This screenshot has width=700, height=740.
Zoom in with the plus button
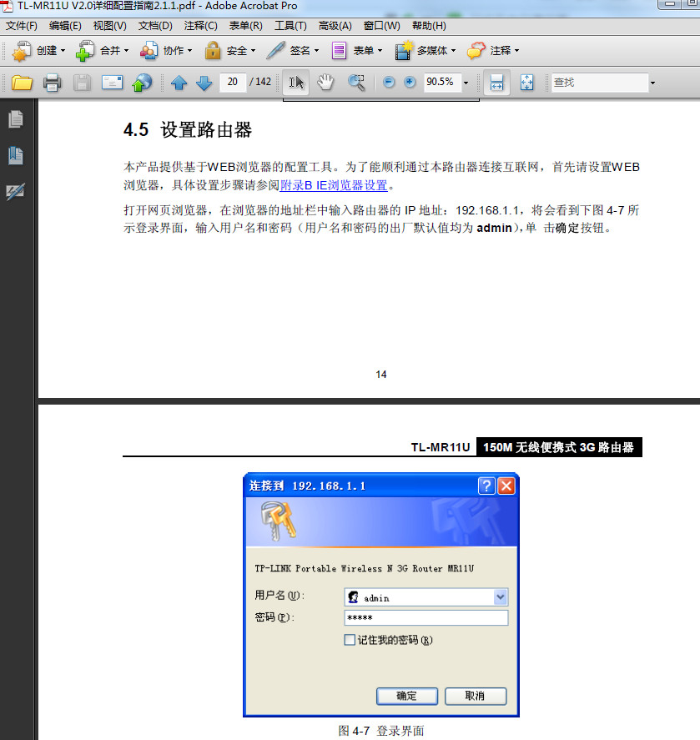click(x=410, y=82)
